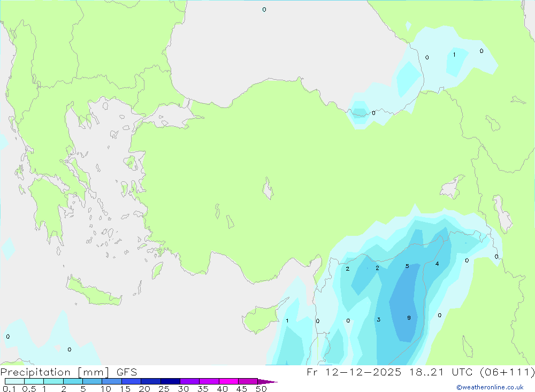This screenshot has height=392, width=535.
Task: Pick the 2–5 mm legend color swatch
Action: (73, 381)
